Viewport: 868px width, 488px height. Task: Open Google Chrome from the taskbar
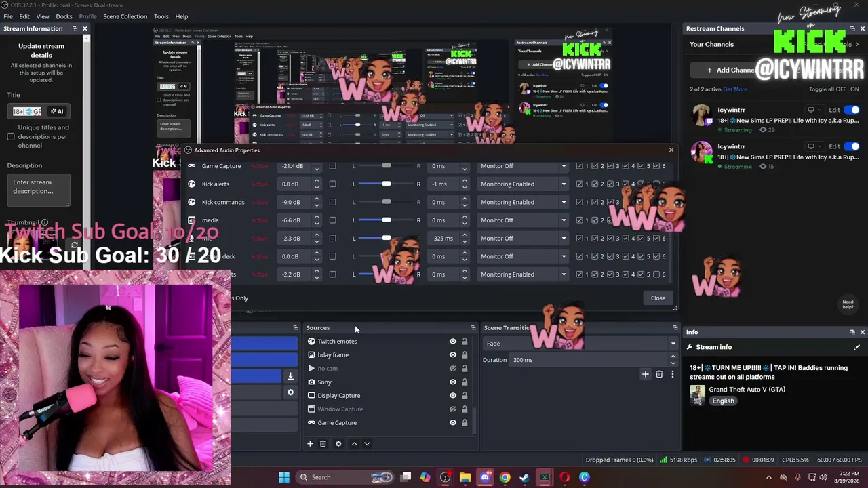pos(505,477)
